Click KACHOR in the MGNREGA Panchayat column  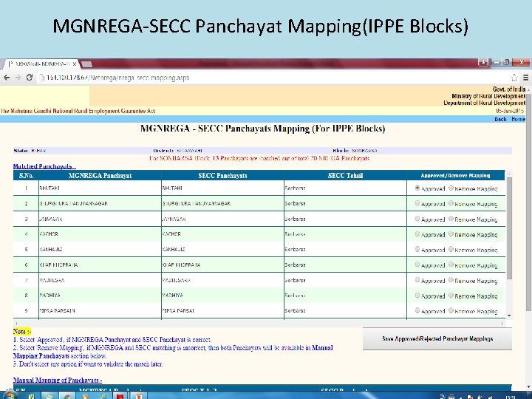click(49, 234)
